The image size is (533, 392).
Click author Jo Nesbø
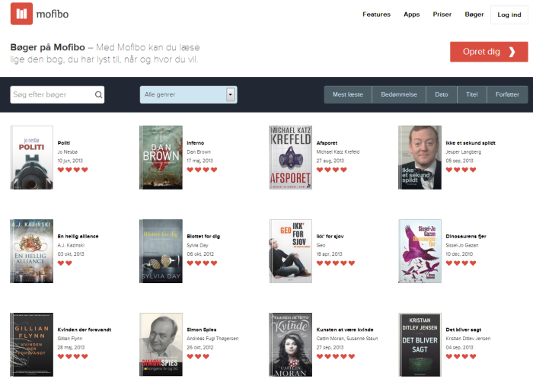point(67,151)
